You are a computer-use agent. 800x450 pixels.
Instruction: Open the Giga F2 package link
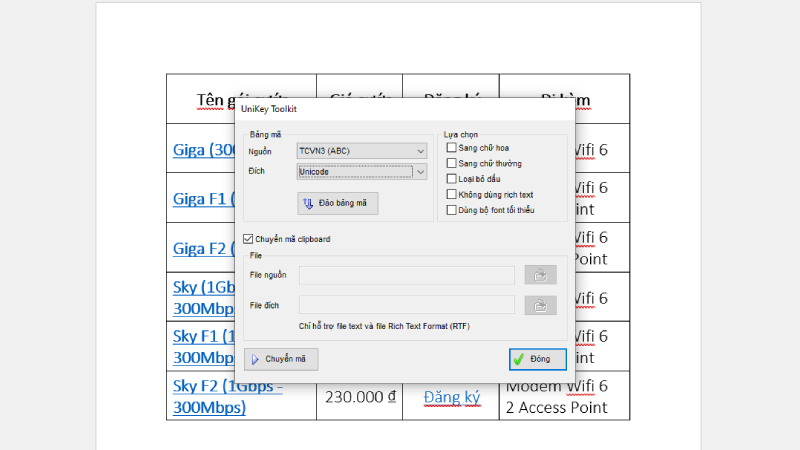(x=202, y=247)
